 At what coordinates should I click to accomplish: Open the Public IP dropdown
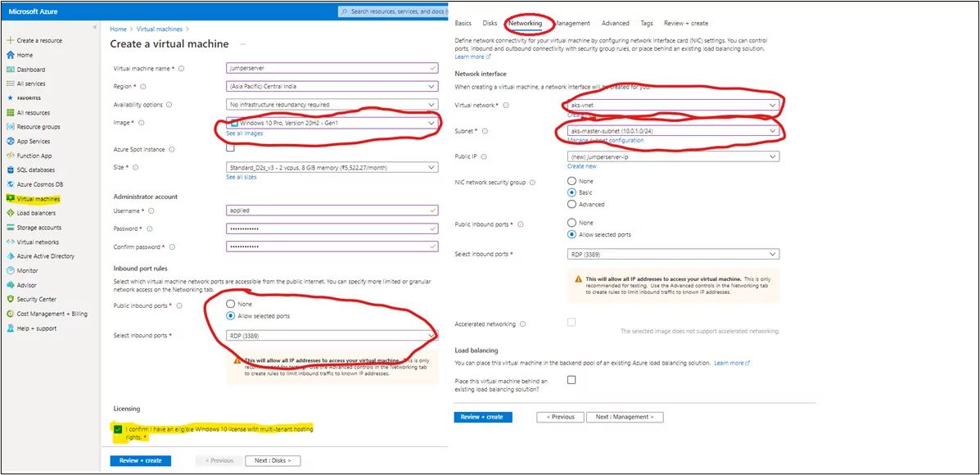click(673, 156)
